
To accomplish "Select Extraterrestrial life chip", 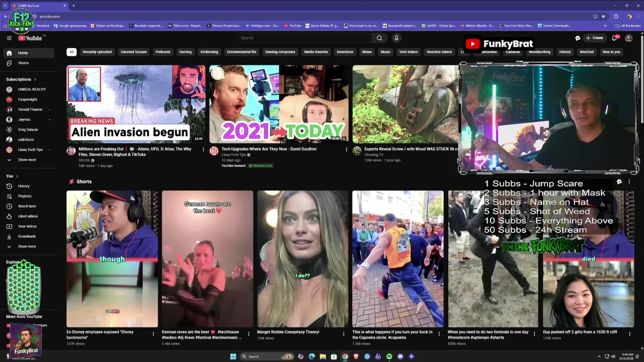I will coord(242,52).
